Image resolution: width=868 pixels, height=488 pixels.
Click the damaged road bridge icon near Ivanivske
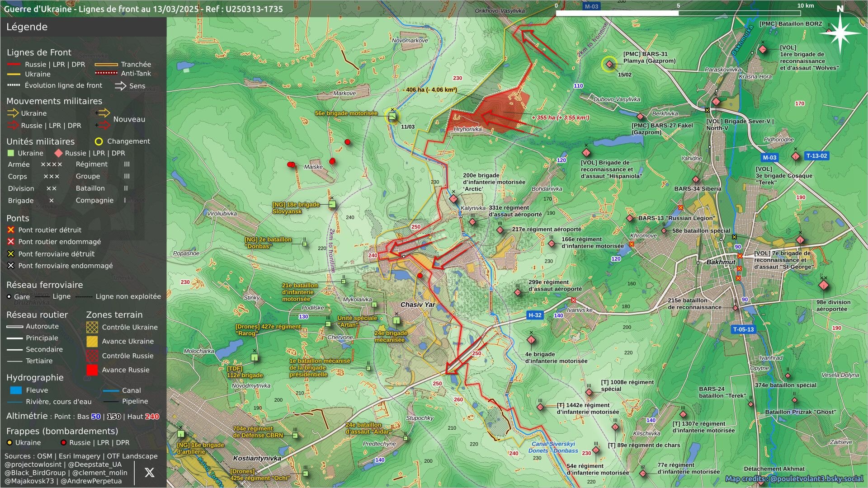click(x=573, y=300)
